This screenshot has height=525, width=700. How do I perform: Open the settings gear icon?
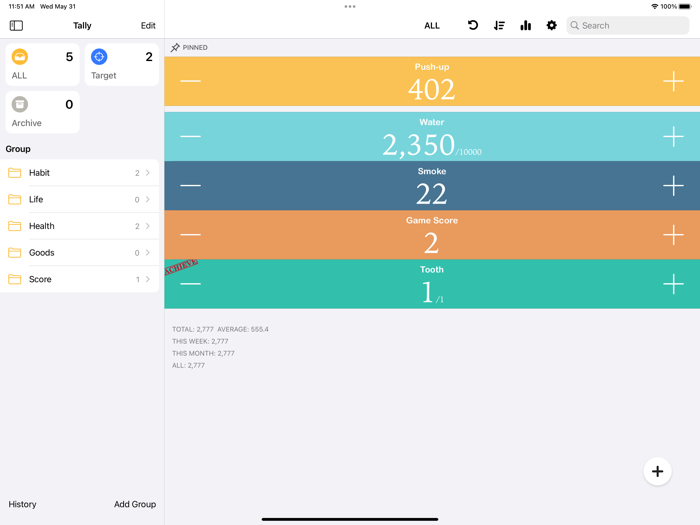551,25
